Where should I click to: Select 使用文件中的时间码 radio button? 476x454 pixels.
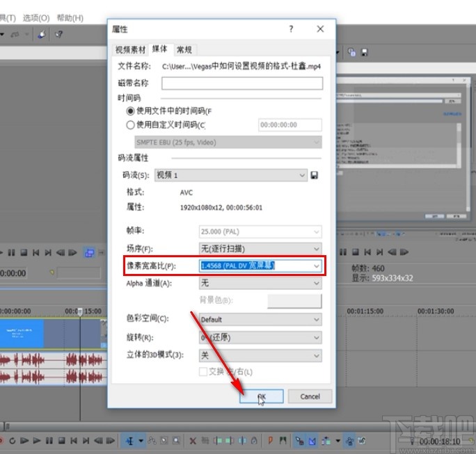130,111
